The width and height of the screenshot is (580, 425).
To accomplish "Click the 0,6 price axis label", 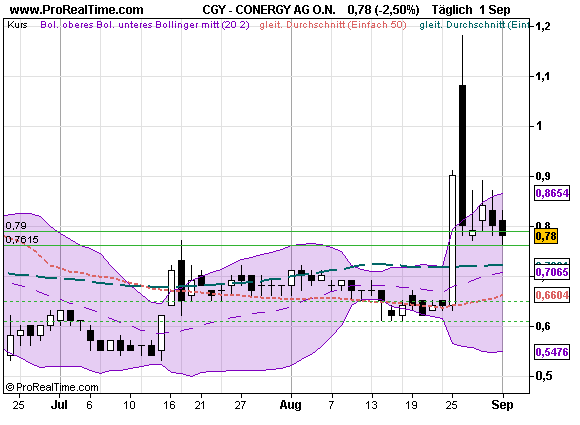I will [x=542, y=326].
